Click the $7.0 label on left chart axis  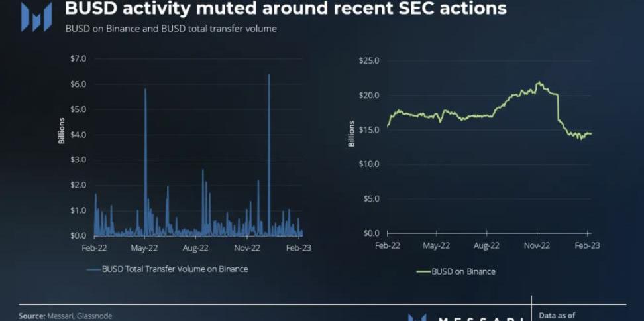[78, 59]
